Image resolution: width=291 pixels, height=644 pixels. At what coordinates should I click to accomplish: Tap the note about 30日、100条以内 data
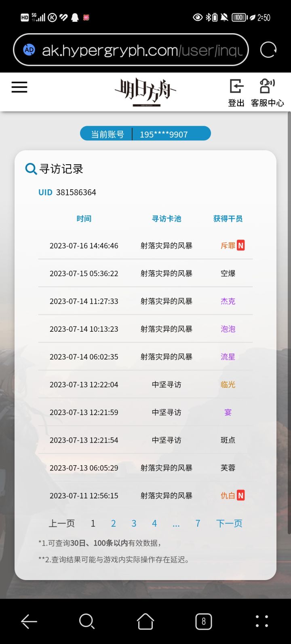[100, 543]
